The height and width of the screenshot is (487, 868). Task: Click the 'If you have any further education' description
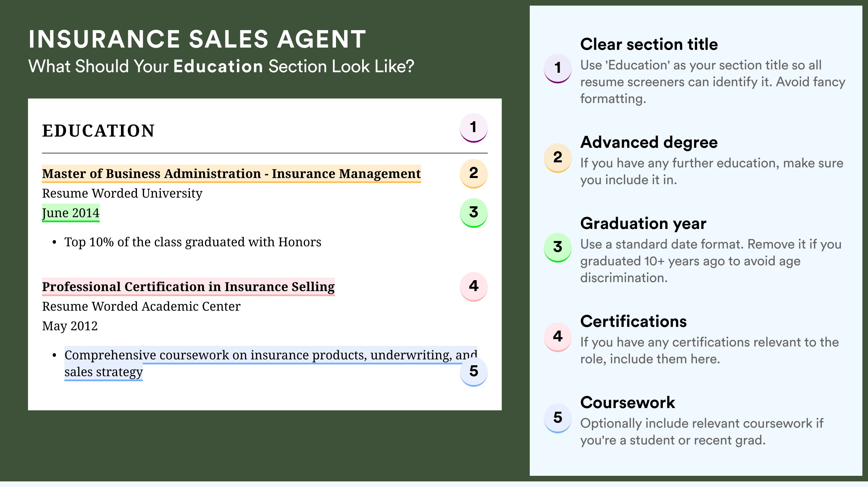pyautogui.click(x=712, y=171)
